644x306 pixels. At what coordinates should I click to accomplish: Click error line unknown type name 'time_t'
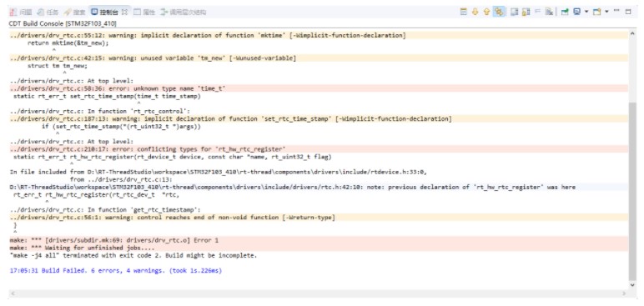[118, 88]
